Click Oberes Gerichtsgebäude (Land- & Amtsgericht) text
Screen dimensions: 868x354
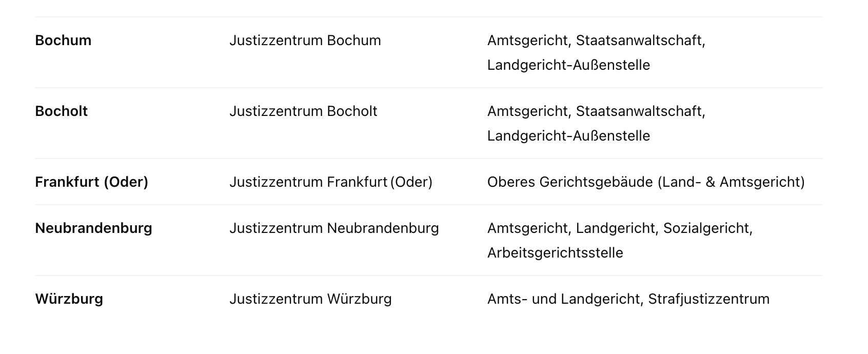(646, 182)
